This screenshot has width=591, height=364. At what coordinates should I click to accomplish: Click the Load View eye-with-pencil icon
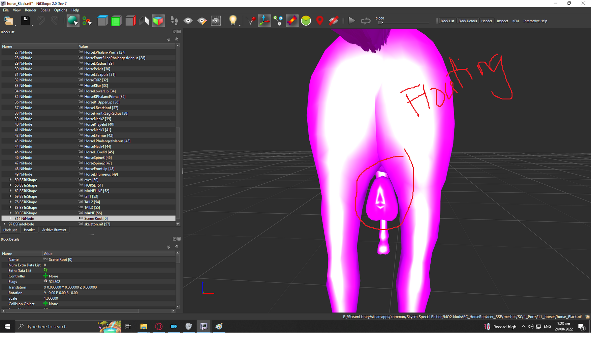pyautogui.click(x=202, y=21)
